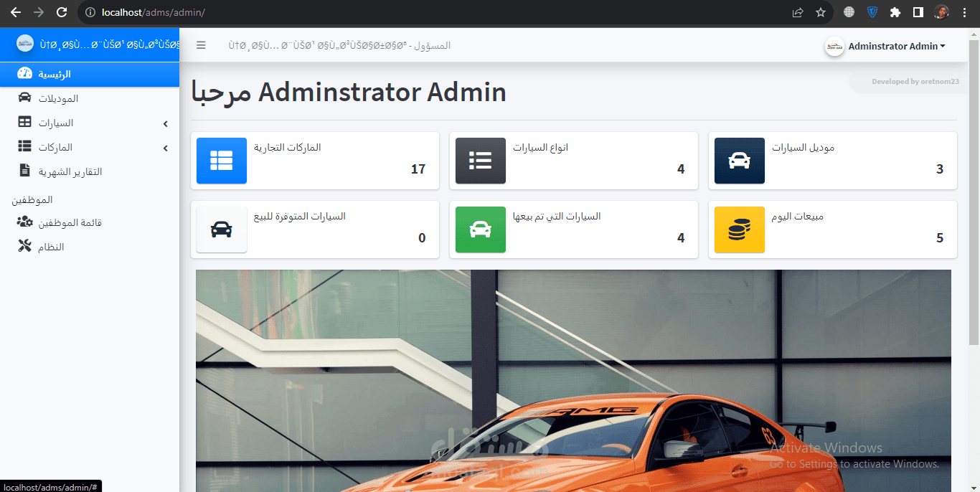
Task: Click انواع السيارات card title
Action: (541, 147)
